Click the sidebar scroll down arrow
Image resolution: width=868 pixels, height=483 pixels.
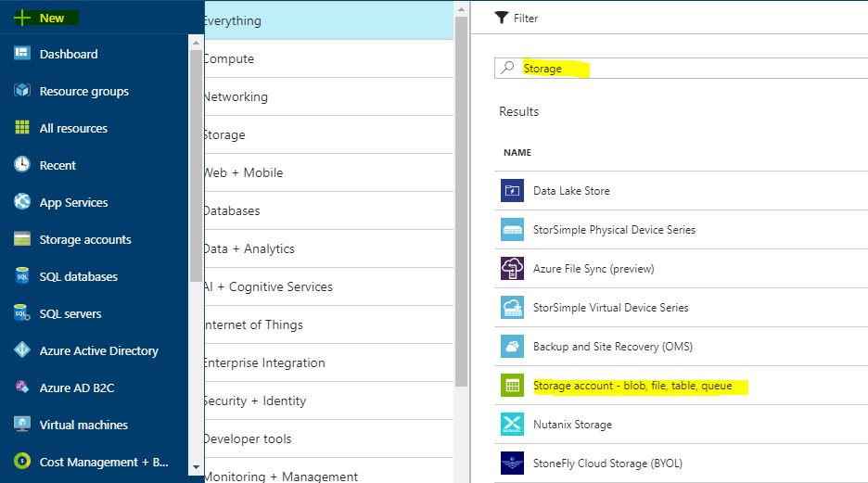[x=196, y=467]
